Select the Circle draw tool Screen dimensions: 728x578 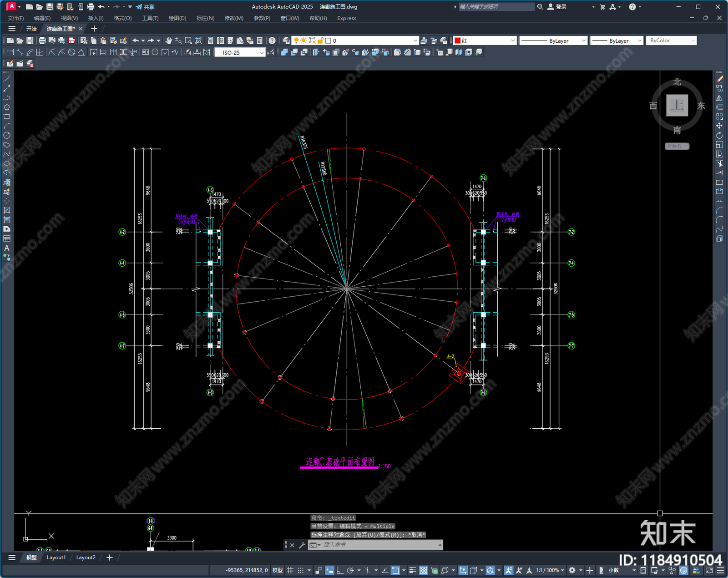tap(7, 135)
